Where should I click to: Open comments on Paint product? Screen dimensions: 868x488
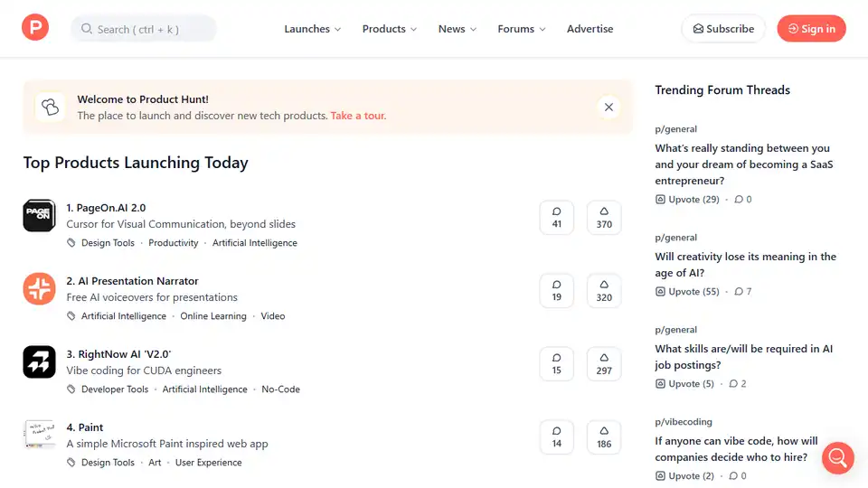tap(556, 436)
